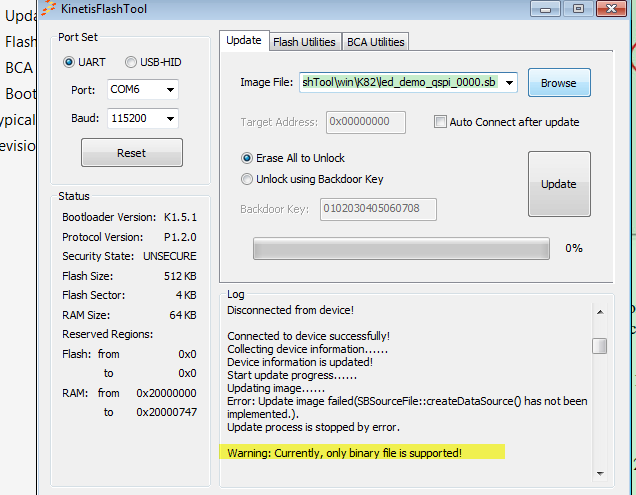Click the Log scrollbar down arrow
Viewport: 636px width, 495px height.
point(600,473)
